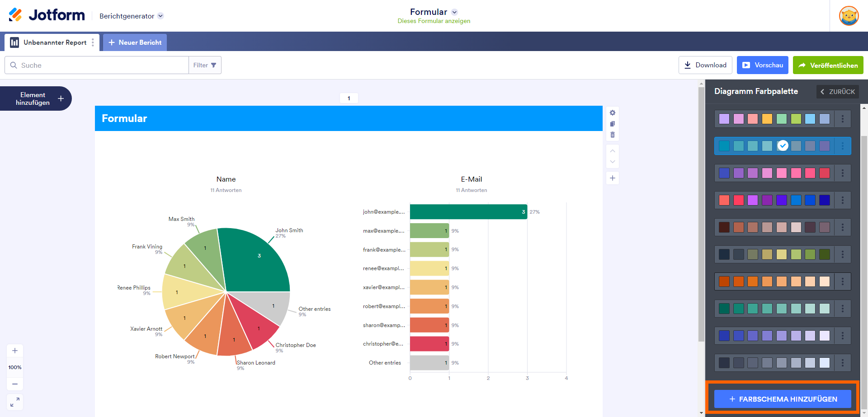Enter fullscreen with the expand icon
Screen dimensions: 868x417
15,402
